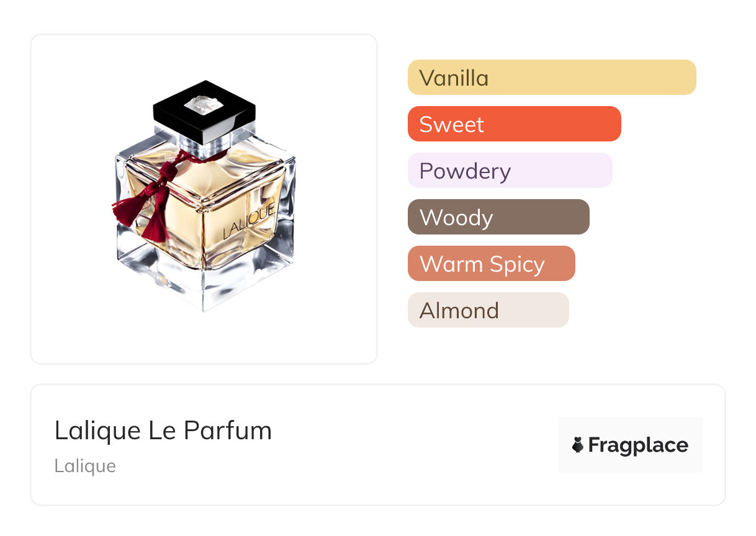The image size is (756, 536).
Task: Select the red Sweet accord bar
Action: click(514, 124)
